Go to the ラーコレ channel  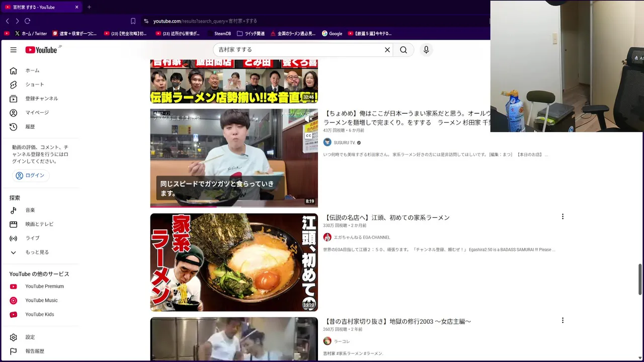point(342,341)
